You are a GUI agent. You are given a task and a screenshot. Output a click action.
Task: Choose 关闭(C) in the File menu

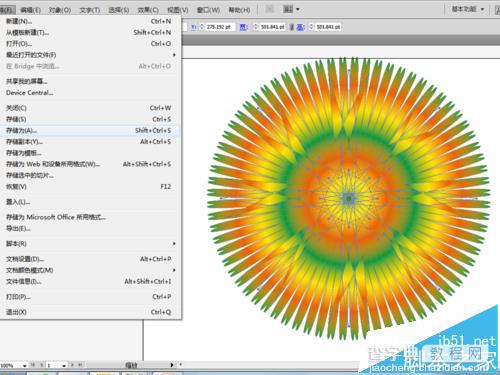[x=90, y=108]
